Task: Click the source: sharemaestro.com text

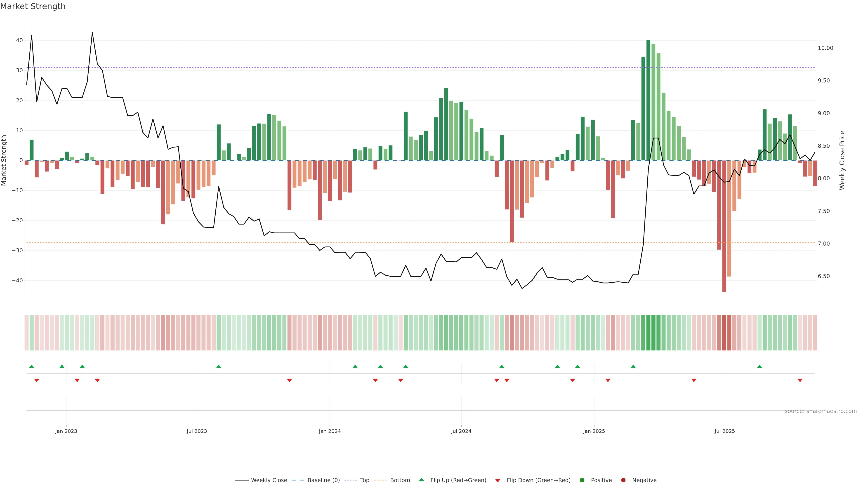Action: 821,411
